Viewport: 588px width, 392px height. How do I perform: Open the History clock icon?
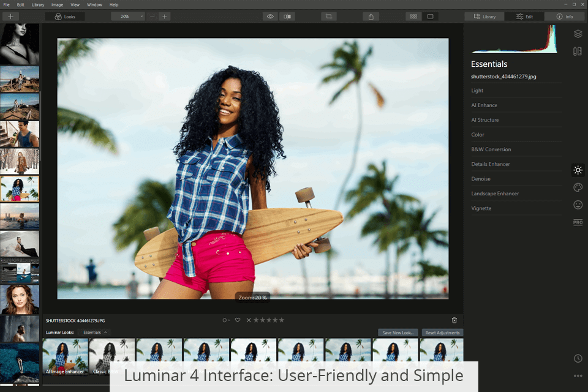(578, 358)
